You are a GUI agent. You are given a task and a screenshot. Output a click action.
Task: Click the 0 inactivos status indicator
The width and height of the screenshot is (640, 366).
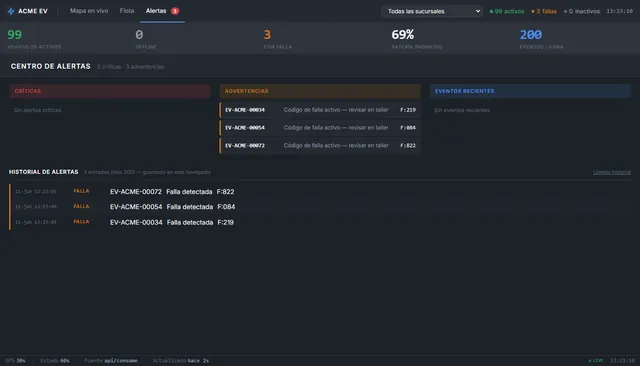(x=582, y=11)
